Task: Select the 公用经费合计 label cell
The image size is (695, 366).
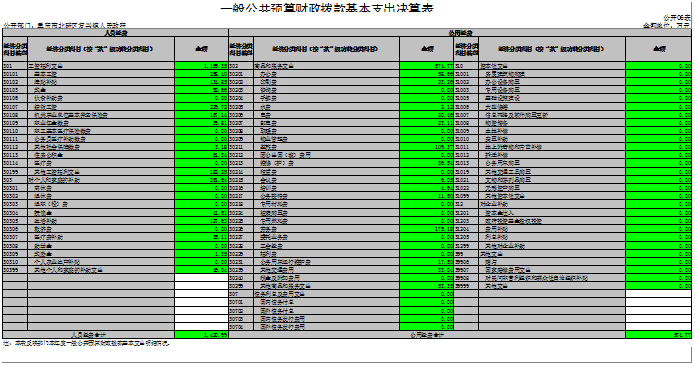Action: (x=427, y=335)
